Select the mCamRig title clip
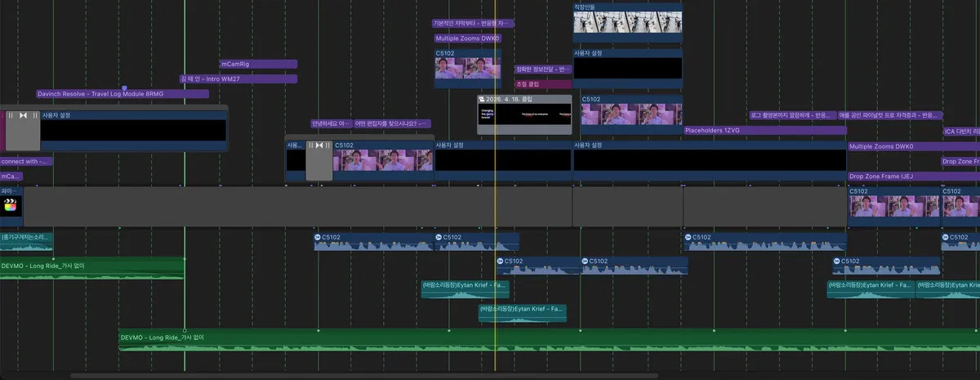 259,64
